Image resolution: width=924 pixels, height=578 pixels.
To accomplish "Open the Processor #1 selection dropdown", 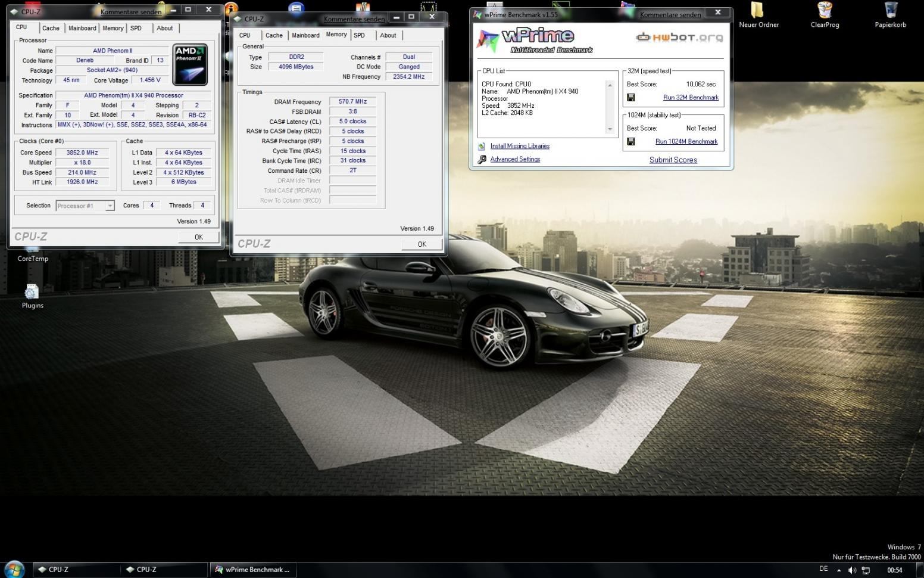I will point(85,206).
